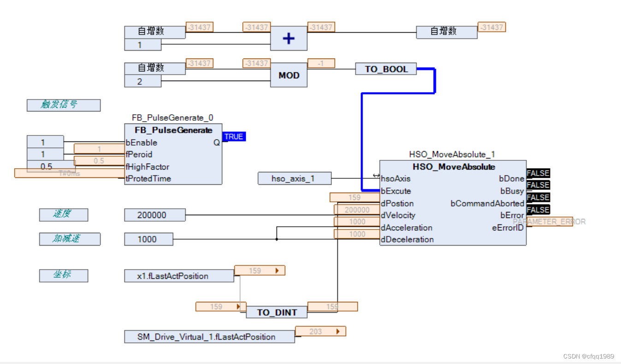Click the TO_BOOL conversion block
The image size is (621, 364).
386,69
